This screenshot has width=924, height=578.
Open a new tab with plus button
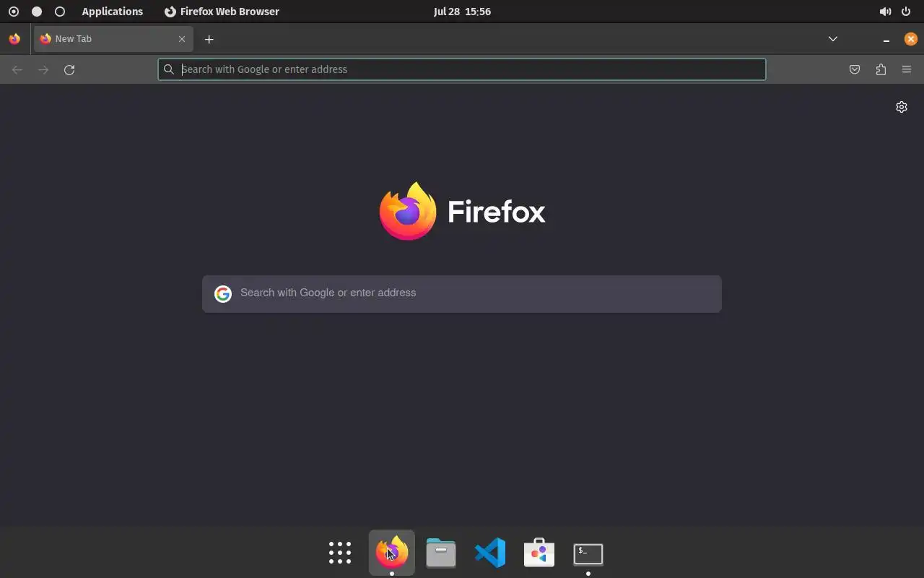pyautogui.click(x=209, y=39)
